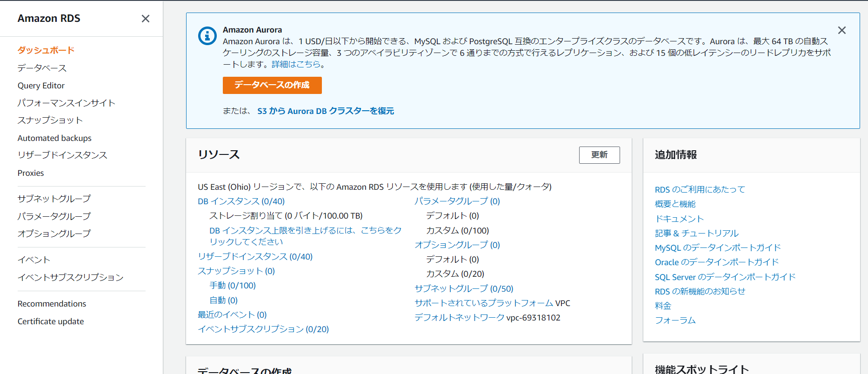Click デフォルト (0) under オプショングループ
Screen dimensions: 868x374
point(452,260)
